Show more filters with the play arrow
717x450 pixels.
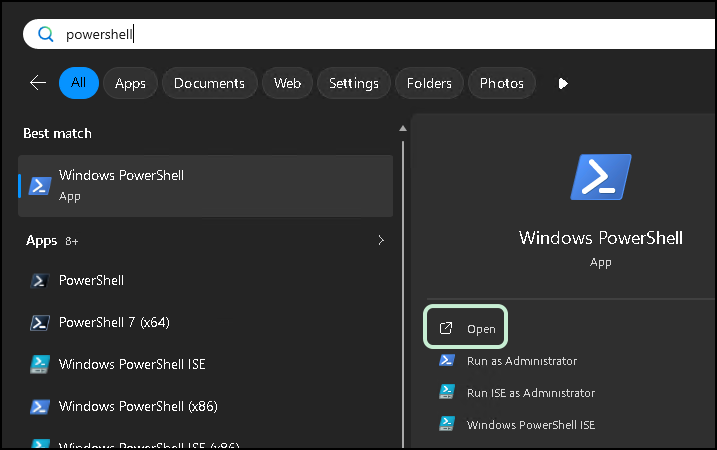563,83
